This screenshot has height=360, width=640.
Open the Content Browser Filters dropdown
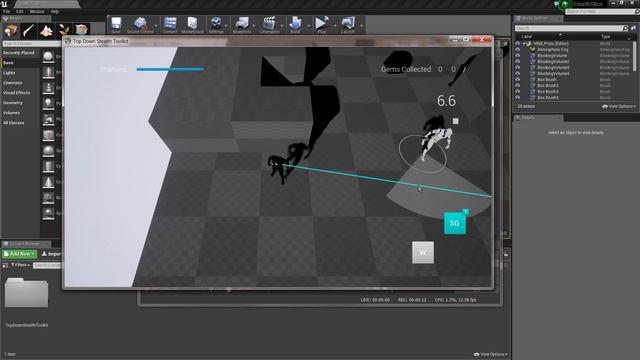click(x=20, y=265)
